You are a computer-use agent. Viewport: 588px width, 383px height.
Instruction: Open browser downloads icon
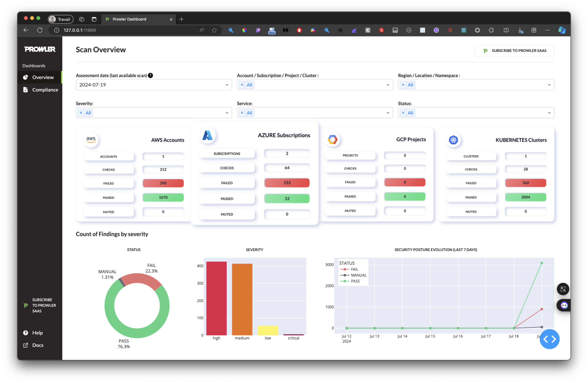point(520,30)
